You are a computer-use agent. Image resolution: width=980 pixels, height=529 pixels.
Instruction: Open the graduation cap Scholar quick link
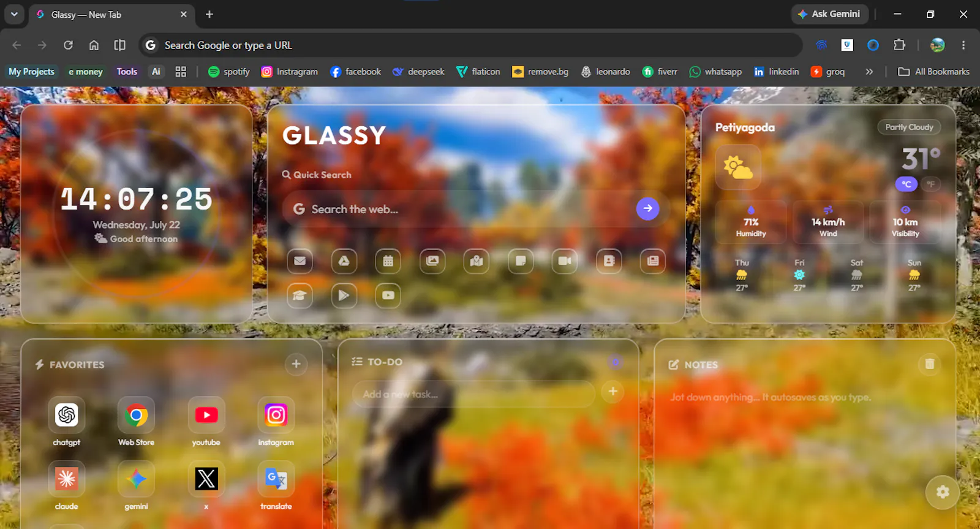coord(300,295)
